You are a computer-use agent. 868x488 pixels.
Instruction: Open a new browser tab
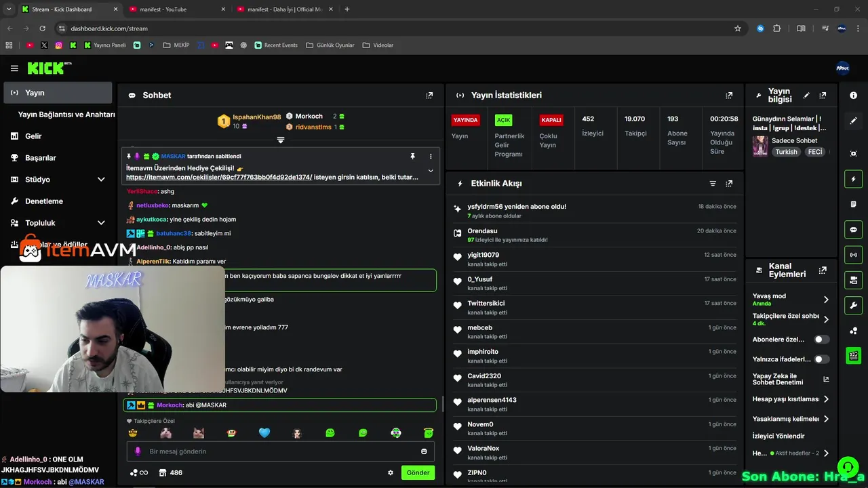(347, 9)
